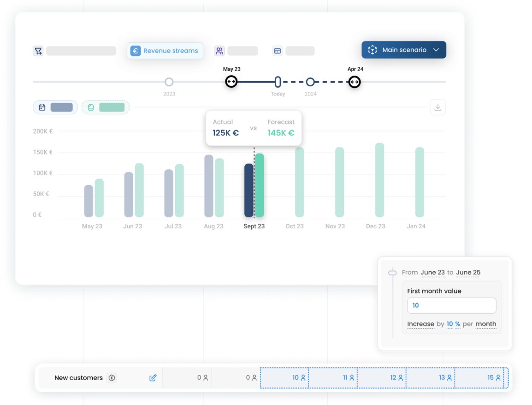Select the 2024 timeline marker
Image resolution: width=532 pixels, height=405 pixels.
tap(310, 82)
